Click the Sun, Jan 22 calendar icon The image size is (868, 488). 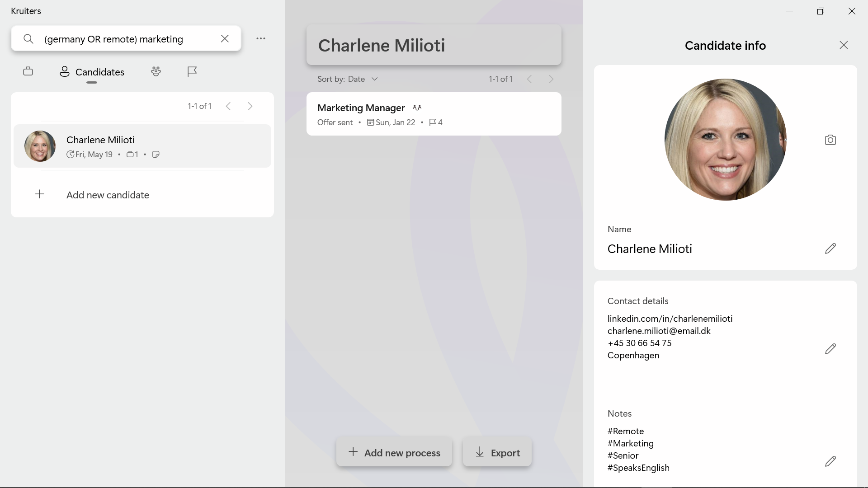[370, 122]
